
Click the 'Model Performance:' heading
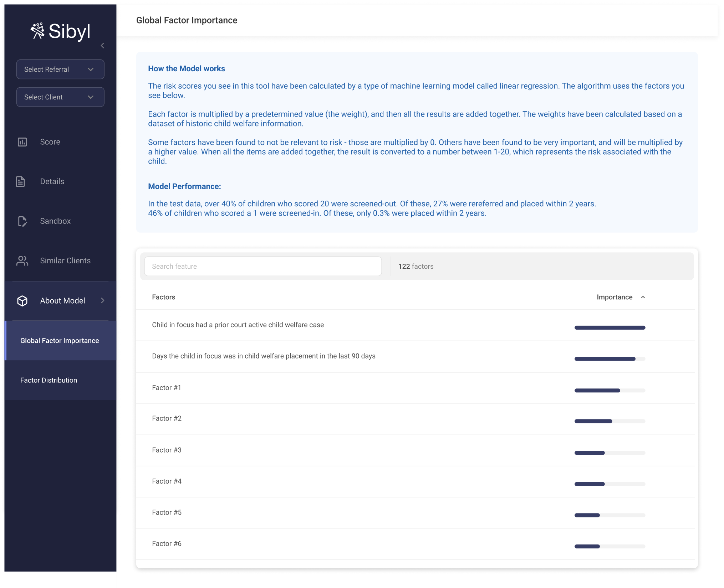[x=184, y=186]
